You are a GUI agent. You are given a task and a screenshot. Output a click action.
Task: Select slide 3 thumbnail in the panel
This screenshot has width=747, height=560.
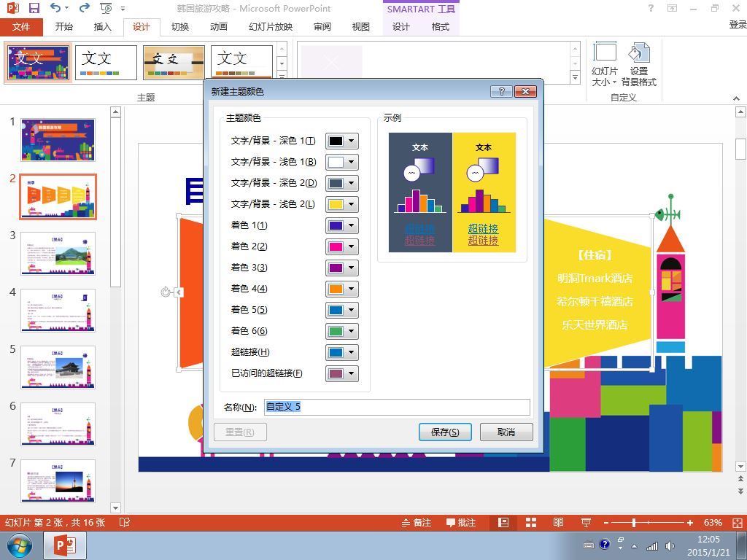(x=58, y=253)
